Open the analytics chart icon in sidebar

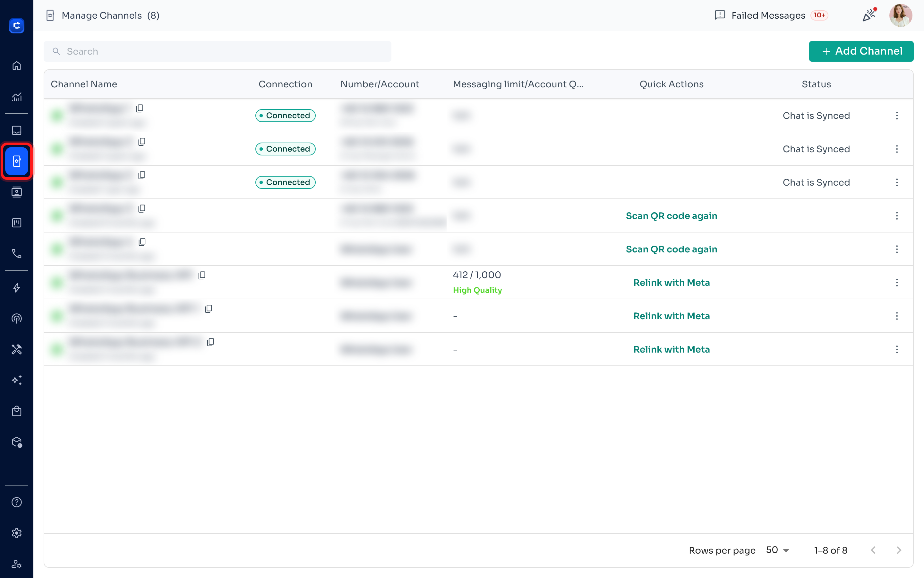pyautogui.click(x=16, y=97)
